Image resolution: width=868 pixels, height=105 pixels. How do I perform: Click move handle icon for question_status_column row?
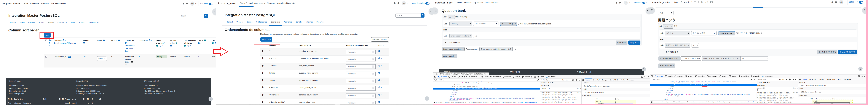262,73
